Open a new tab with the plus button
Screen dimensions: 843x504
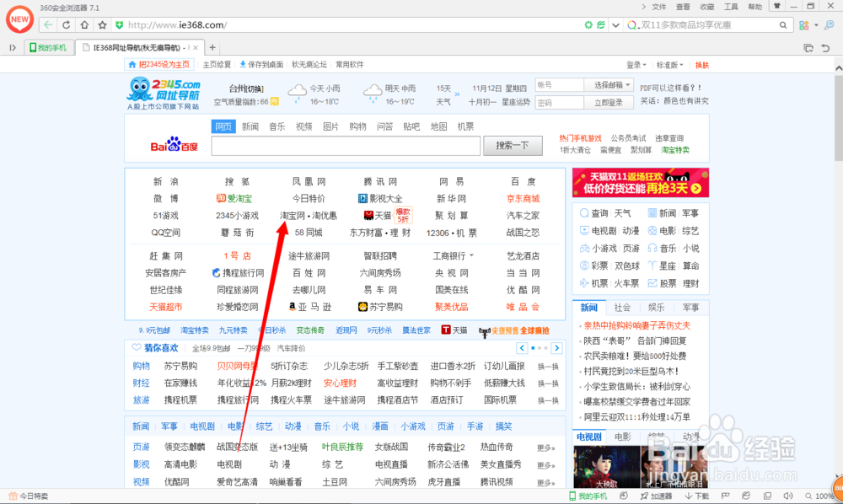point(212,48)
